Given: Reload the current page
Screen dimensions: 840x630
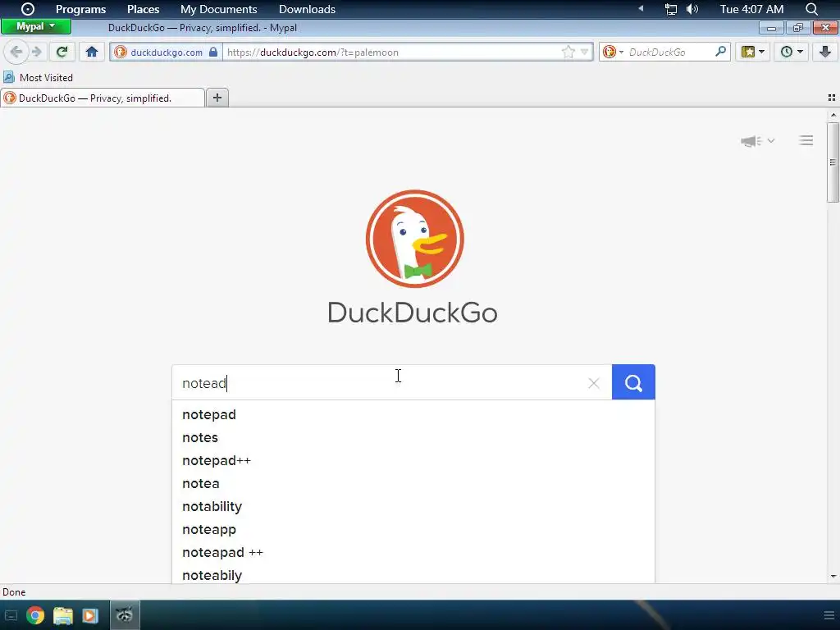Looking at the screenshot, I should click(62, 52).
